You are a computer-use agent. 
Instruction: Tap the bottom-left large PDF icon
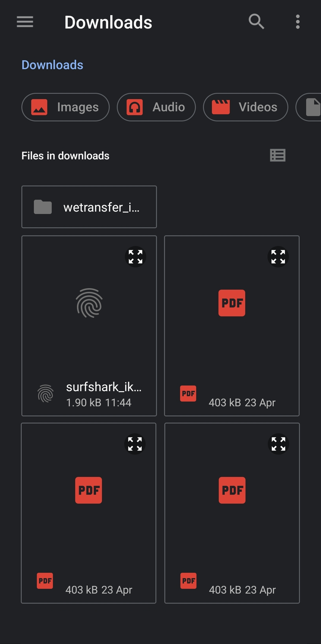89,490
